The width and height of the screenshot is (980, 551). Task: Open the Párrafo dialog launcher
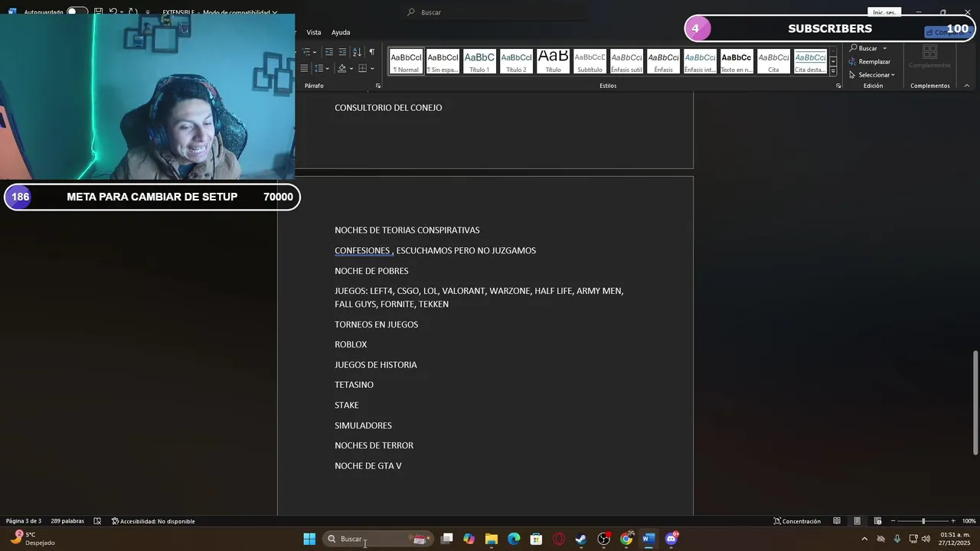click(x=377, y=86)
